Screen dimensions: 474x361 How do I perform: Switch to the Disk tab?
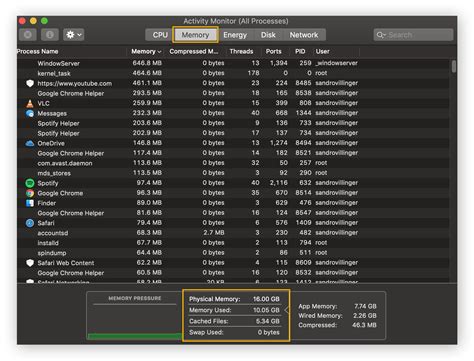[268, 35]
